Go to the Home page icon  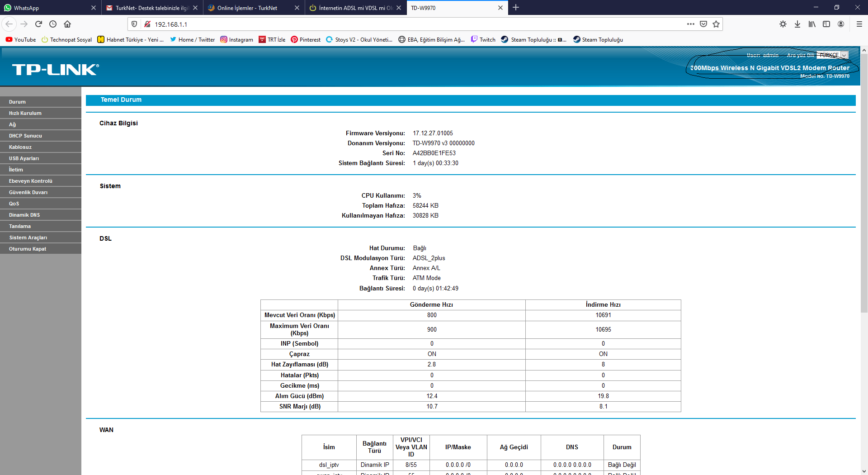click(x=67, y=24)
